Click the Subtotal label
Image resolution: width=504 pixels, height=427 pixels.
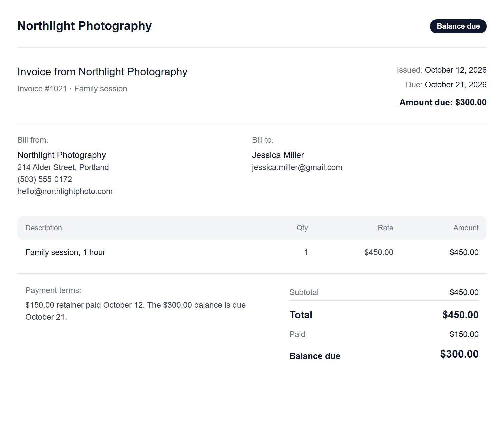click(x=304, y=292)
